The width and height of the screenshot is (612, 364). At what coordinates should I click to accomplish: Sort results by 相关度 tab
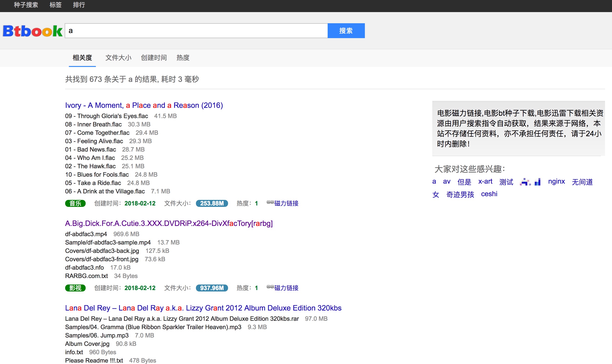[x=82, y=58]
